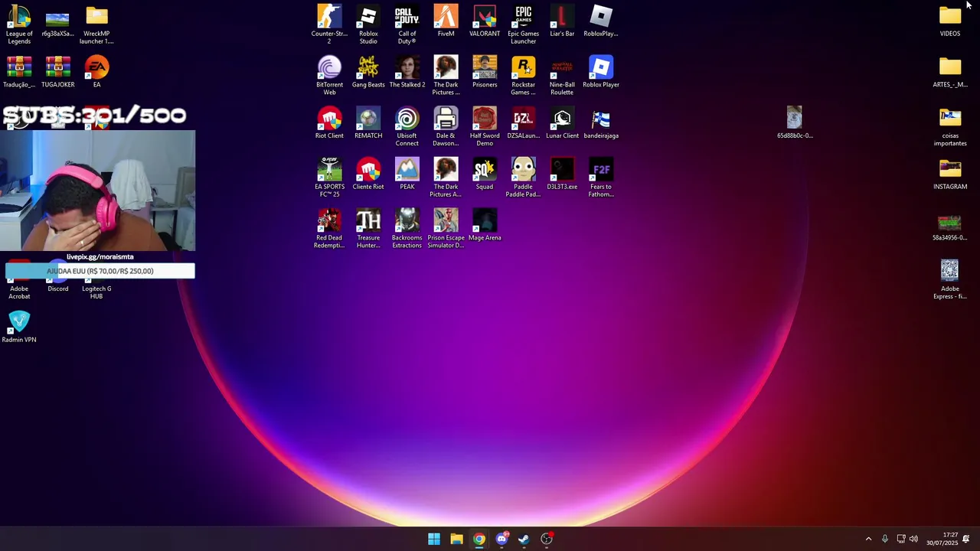The height and width of the screenshot is (551, 980).
Task: Open Discord from the taskbar
Action: click(x=501, y=539)
